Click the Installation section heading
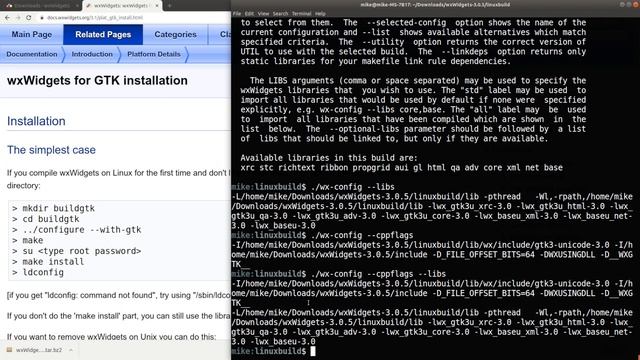The height and width of the screenshot is (360, 640). (36, 121)
